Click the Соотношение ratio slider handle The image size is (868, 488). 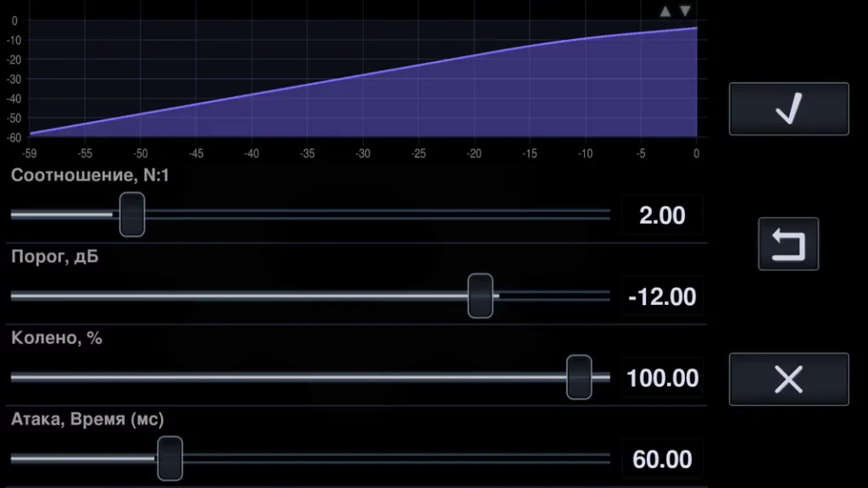[132, 214]
